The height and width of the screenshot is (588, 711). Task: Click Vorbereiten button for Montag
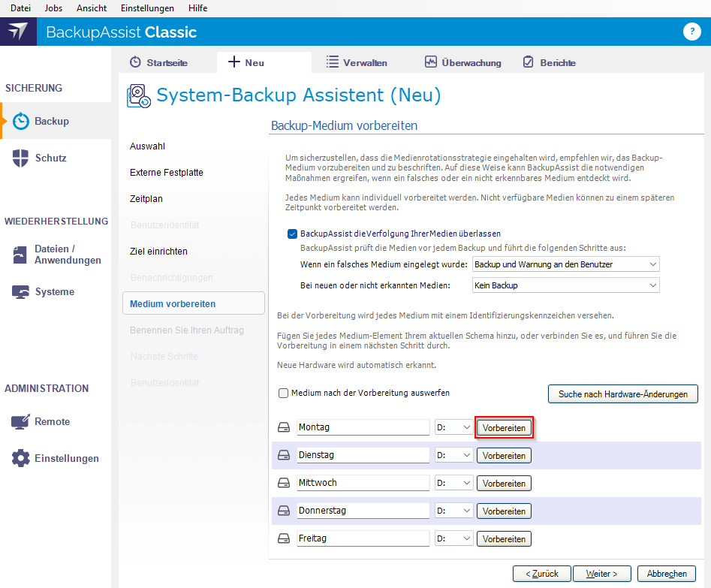coord(504,427)
